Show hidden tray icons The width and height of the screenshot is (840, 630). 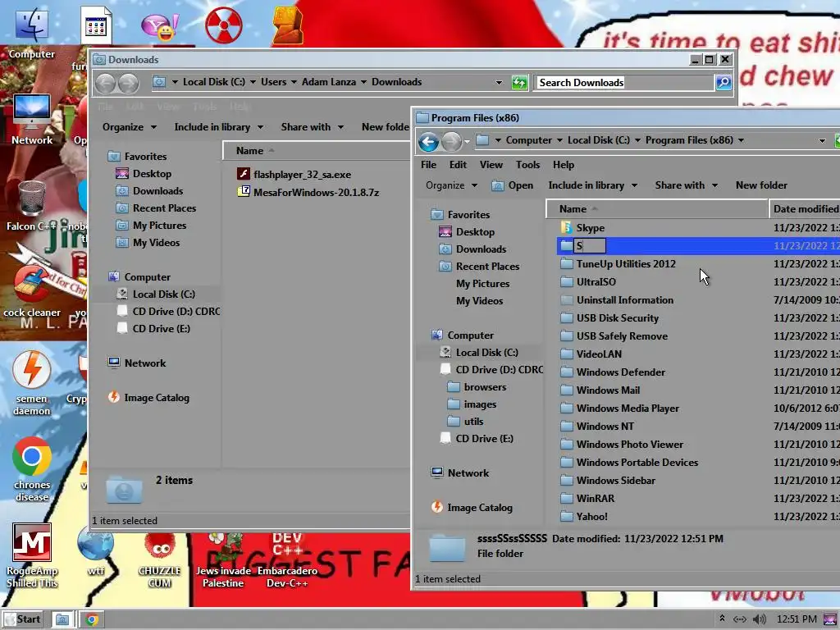(722, 619)
